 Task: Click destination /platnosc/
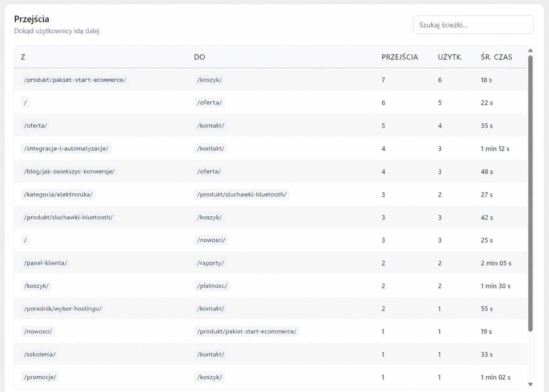pos(212,286)
